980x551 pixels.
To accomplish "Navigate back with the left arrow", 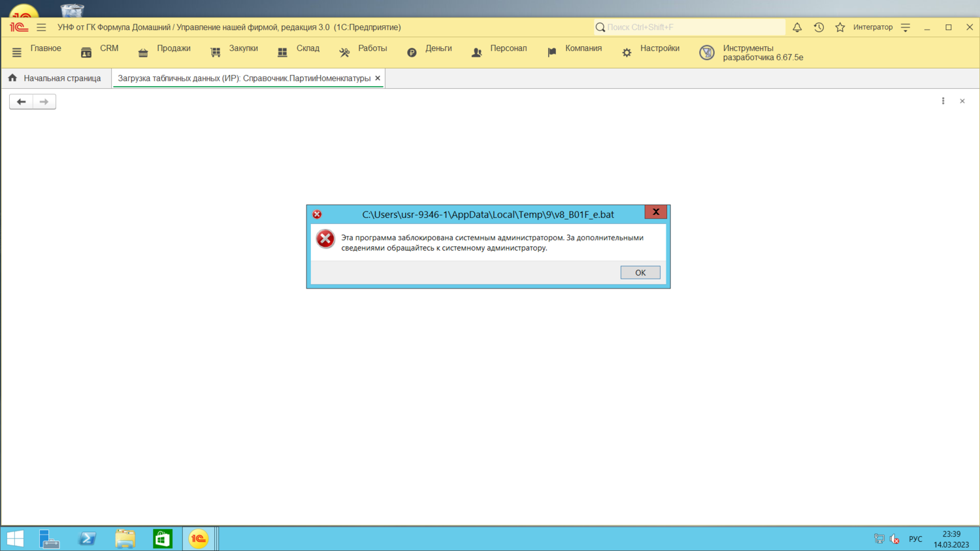I will point(21,102).
